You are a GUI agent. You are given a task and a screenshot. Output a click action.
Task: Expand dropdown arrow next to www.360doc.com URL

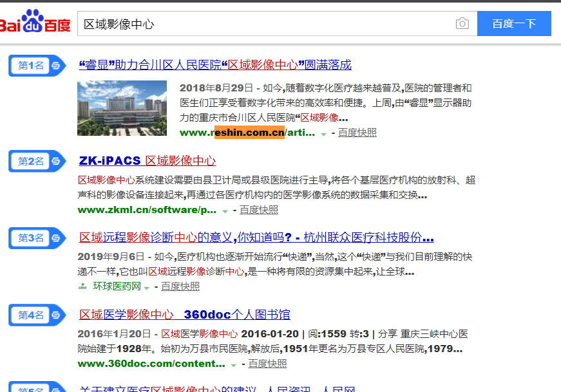pyautogui.click(x=234, y=365)
